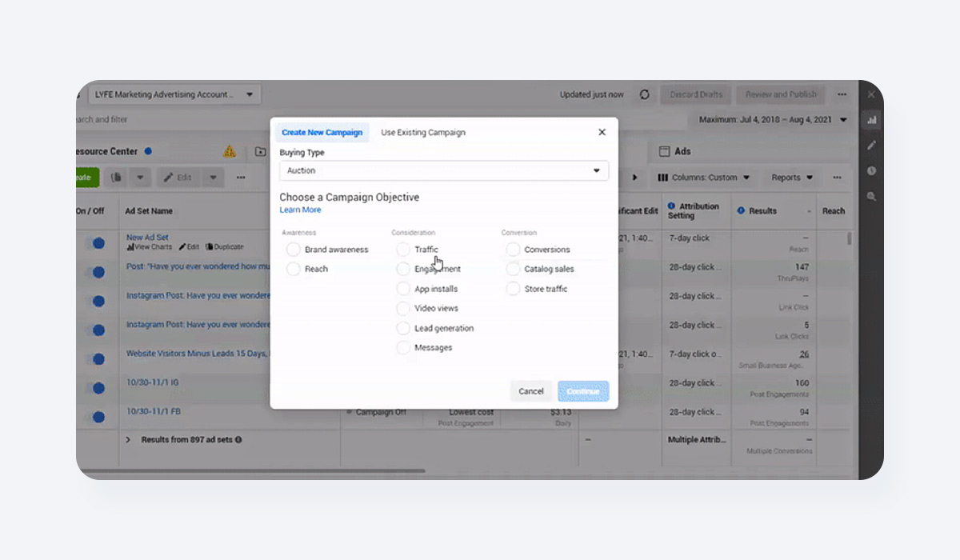Screen dimensions: 960x560
Task: Click the Cancel button in the dialog
Action: pyautogui.click(x=531, y=391)
